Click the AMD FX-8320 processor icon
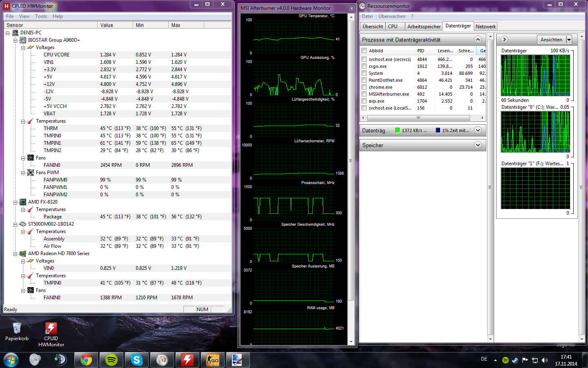The height and width of the screenshot is (368, 588). point(23,202)
